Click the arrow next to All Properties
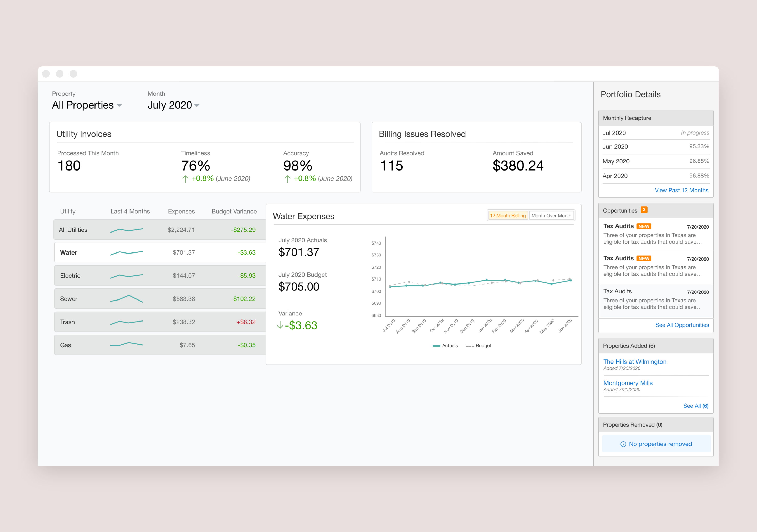757x532 pixels. (x=119, y=105)
